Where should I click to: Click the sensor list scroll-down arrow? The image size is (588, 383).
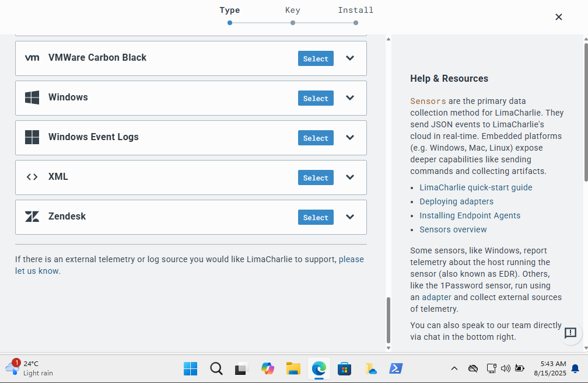pos(388,348)
